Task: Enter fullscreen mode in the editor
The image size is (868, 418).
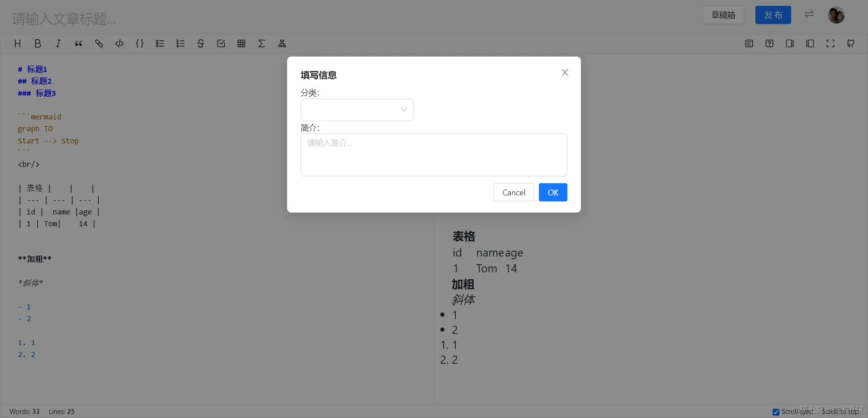Action: [x=830, y=43]
